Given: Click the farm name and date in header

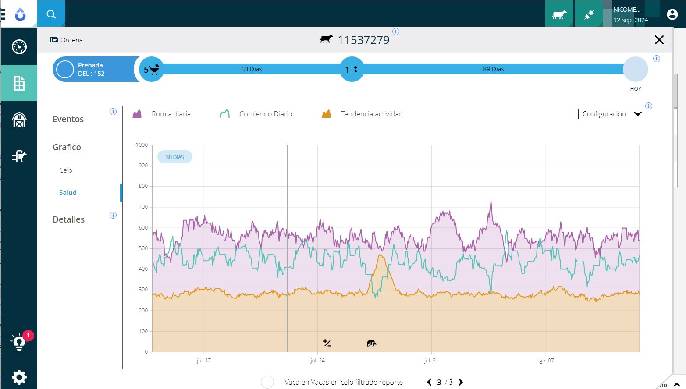Looking at the screenshot, I should [630, 14].
